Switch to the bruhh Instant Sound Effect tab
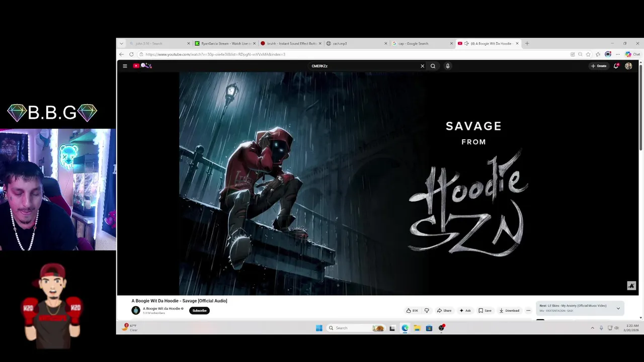Image resolution: width=644 pixels, height=362 pixels. (x=291, y=43)
